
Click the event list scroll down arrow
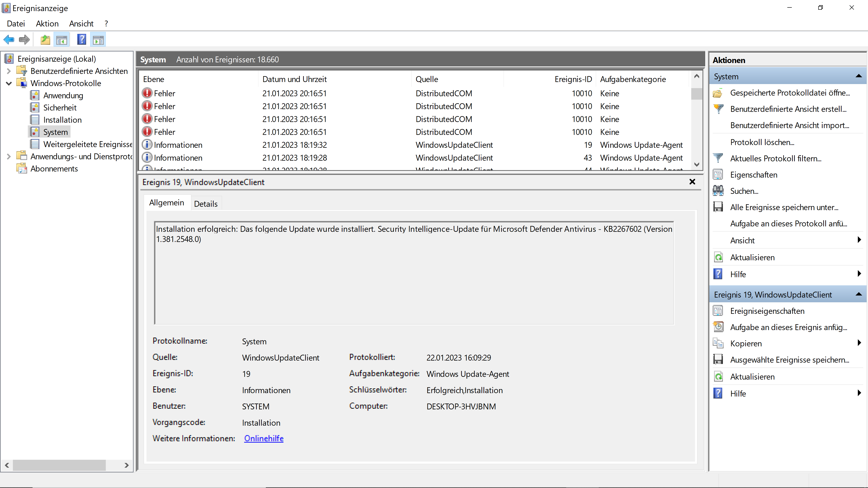696,164
